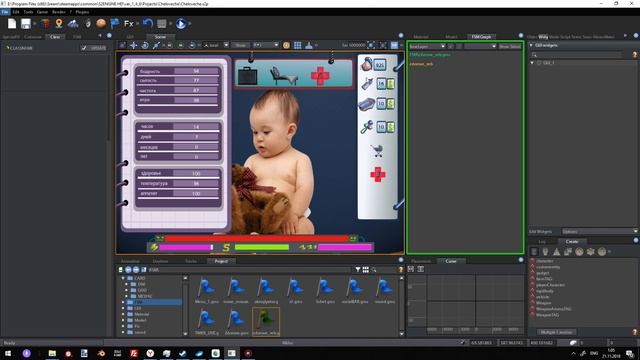Toggle the blue grid icon in viewport toolbar
Image resolution: width=640 pixels, height=360 pixels.
[298, 45]
